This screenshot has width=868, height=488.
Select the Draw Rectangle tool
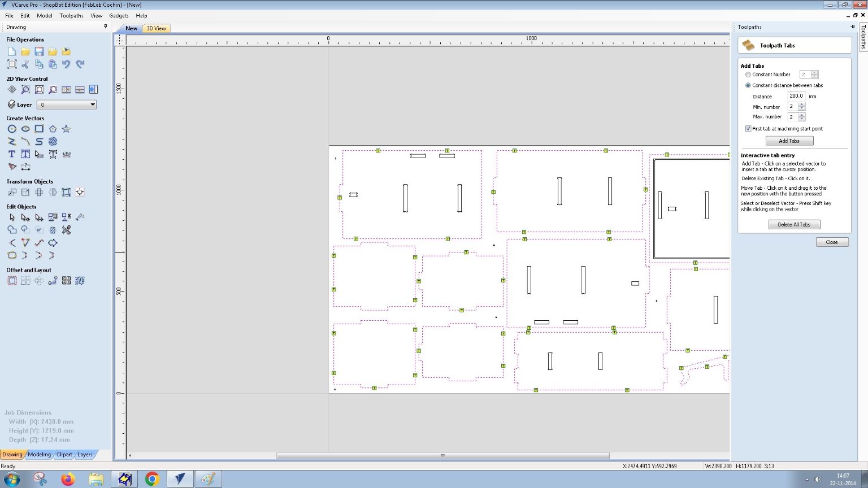(x=39, y=129)
